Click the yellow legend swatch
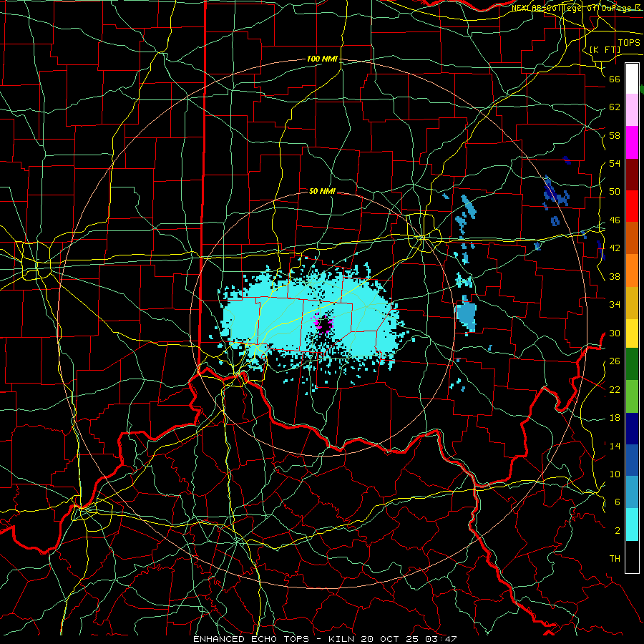The width and height of the screenshot is (644, 644). [x=632, y=333]
